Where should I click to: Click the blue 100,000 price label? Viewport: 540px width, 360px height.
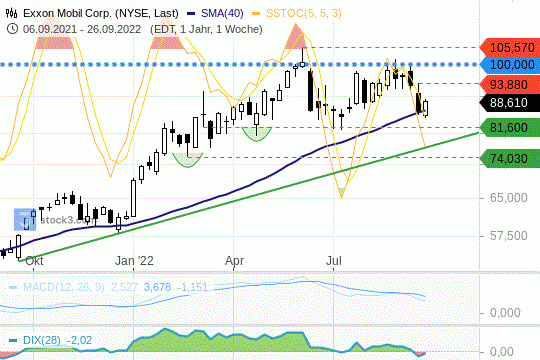(x=510, y=64)
